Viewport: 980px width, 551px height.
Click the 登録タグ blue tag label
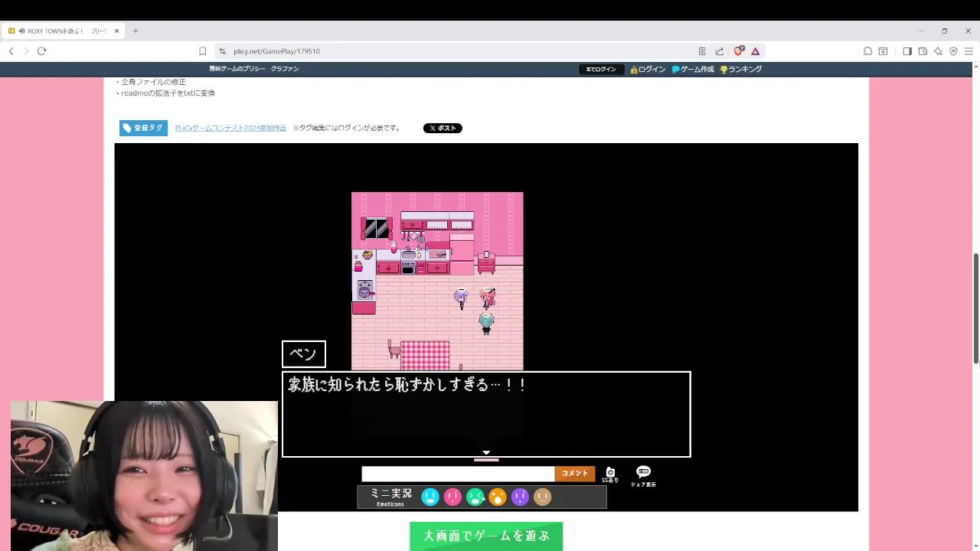(143, 128)
